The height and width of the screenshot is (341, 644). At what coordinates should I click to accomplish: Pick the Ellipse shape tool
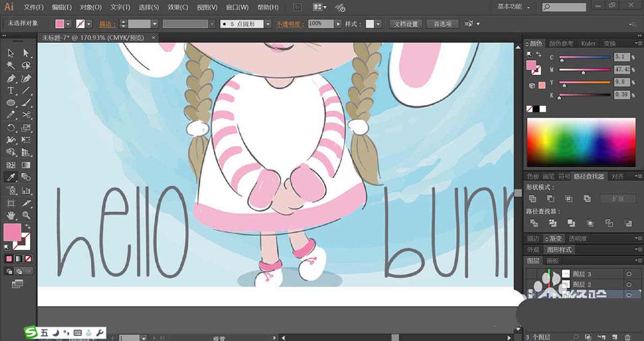point(11,103)
